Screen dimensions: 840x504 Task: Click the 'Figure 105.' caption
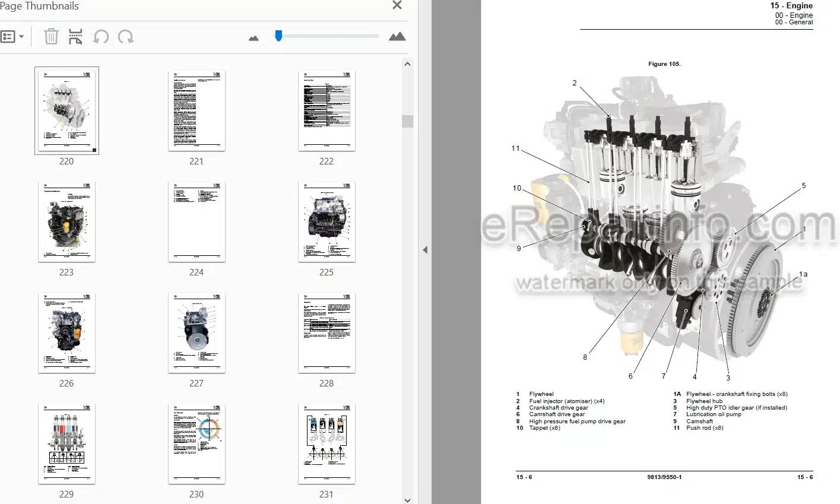[664, 64]
